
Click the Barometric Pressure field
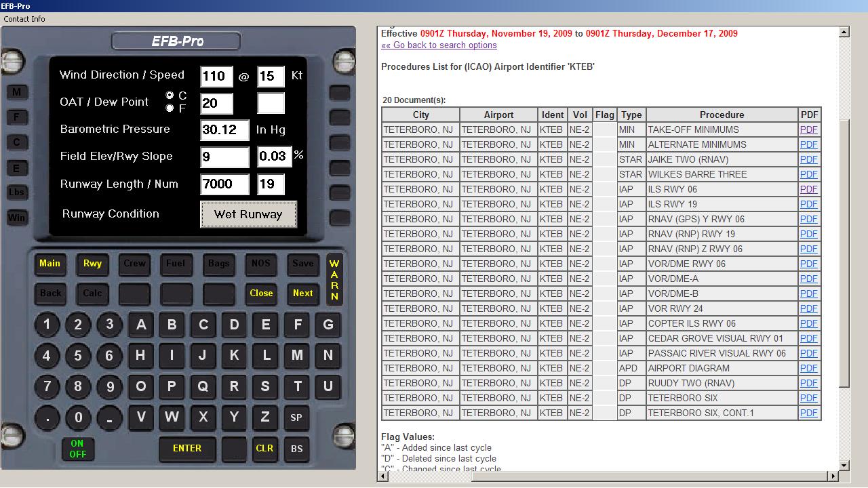click(224, 130)
